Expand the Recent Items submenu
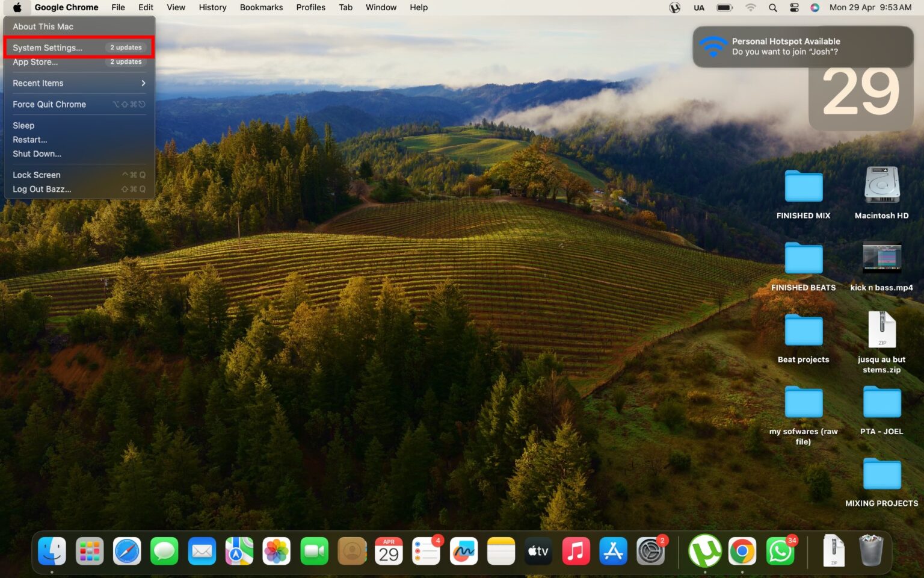Screen dimensions: 924x578 tap(79, 83)
